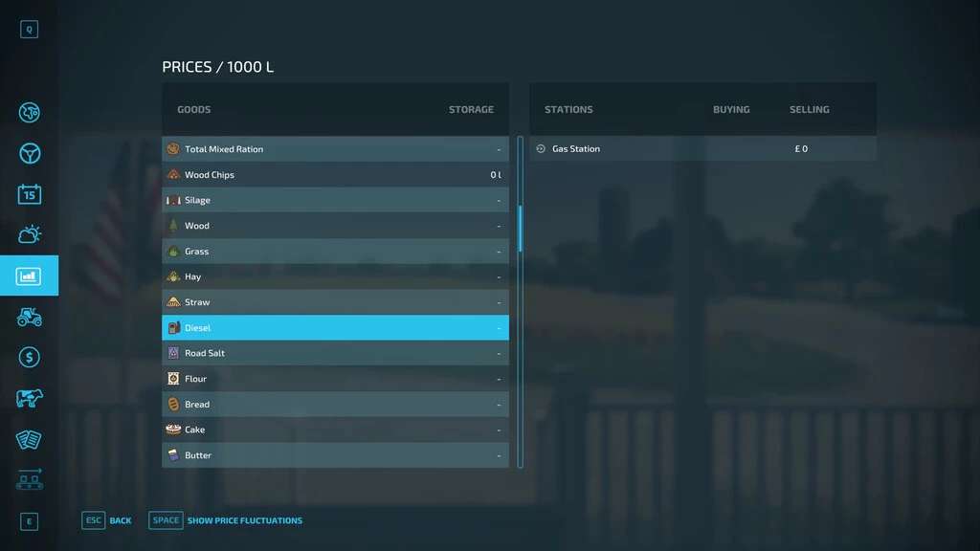
Task: Open the production chains icon
Action: coord(29,479)
